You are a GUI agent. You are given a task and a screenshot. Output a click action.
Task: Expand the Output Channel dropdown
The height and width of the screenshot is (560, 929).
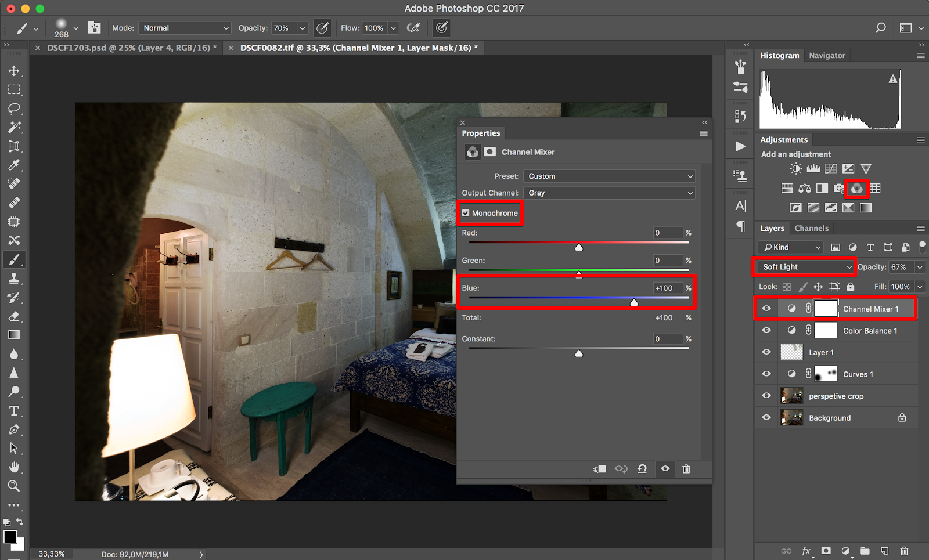[x=609, y=193]
